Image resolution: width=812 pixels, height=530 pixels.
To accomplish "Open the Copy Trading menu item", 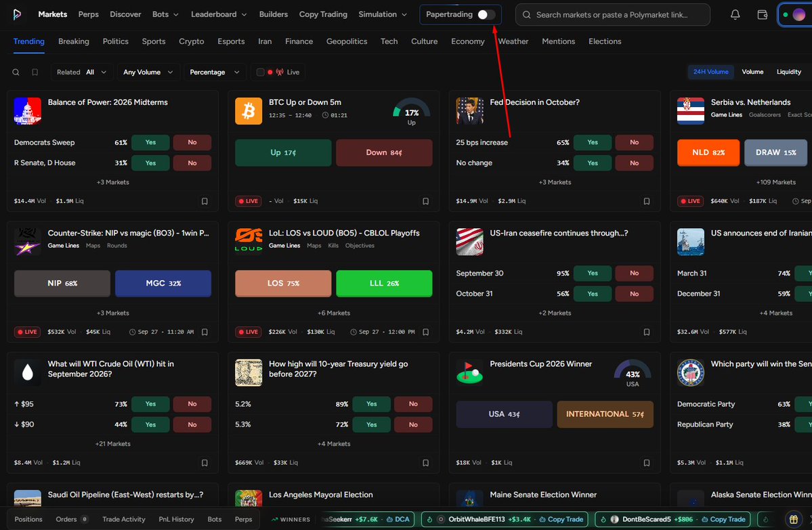I will 323,14.
